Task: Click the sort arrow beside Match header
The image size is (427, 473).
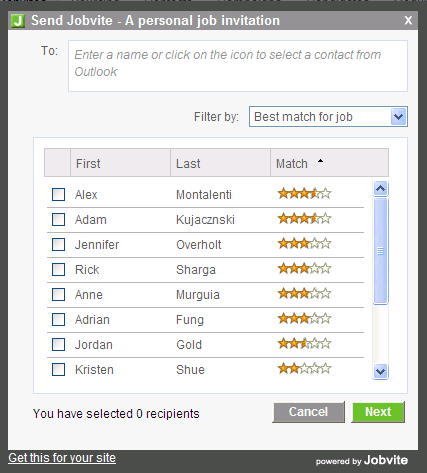Action: click(x=320, y=161)
